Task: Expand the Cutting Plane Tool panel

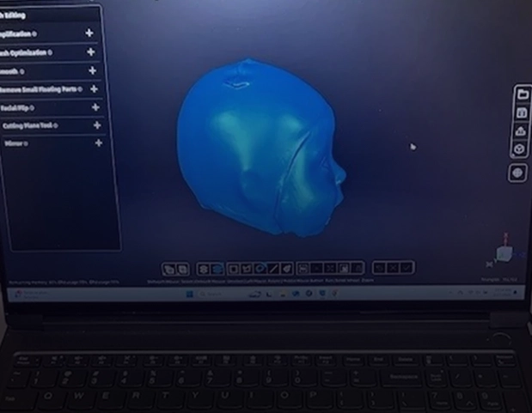Action: pyautogui.click(x=96, y=125)
